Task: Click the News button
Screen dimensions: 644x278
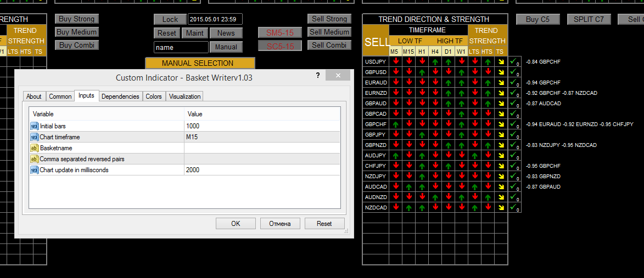Action: click(226, 33)
